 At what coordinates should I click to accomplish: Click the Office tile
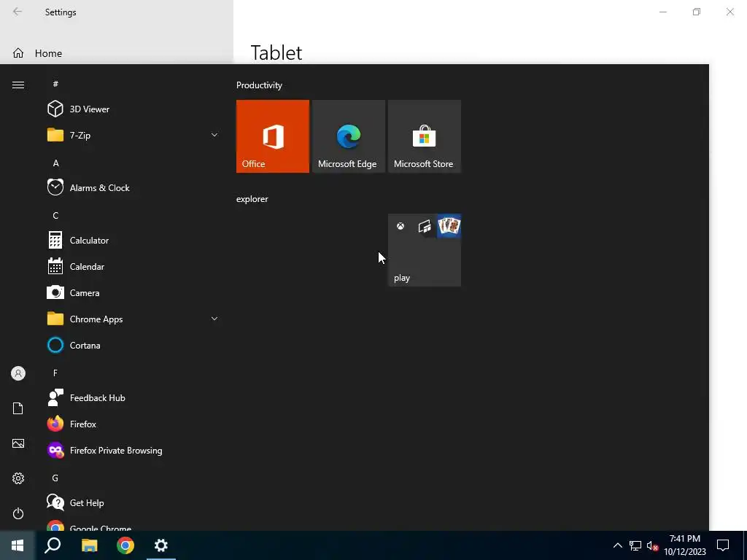coord(273,136)
